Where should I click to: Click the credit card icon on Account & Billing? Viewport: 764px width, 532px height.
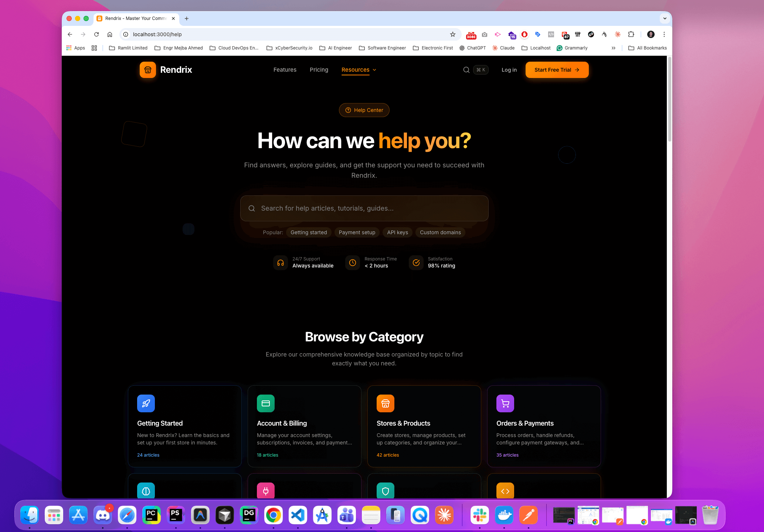tap(265, 403)
